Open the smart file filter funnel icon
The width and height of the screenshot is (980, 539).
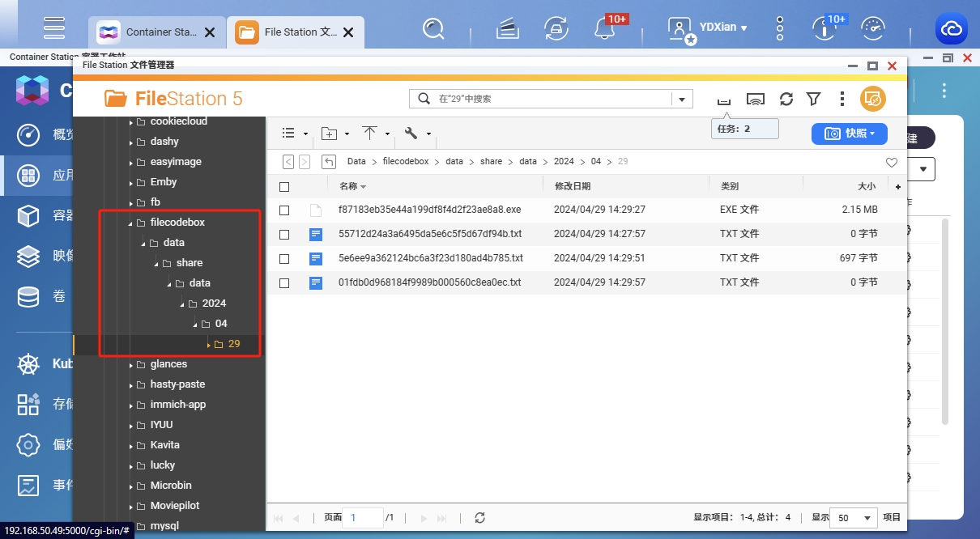click(x=814, y=99)
